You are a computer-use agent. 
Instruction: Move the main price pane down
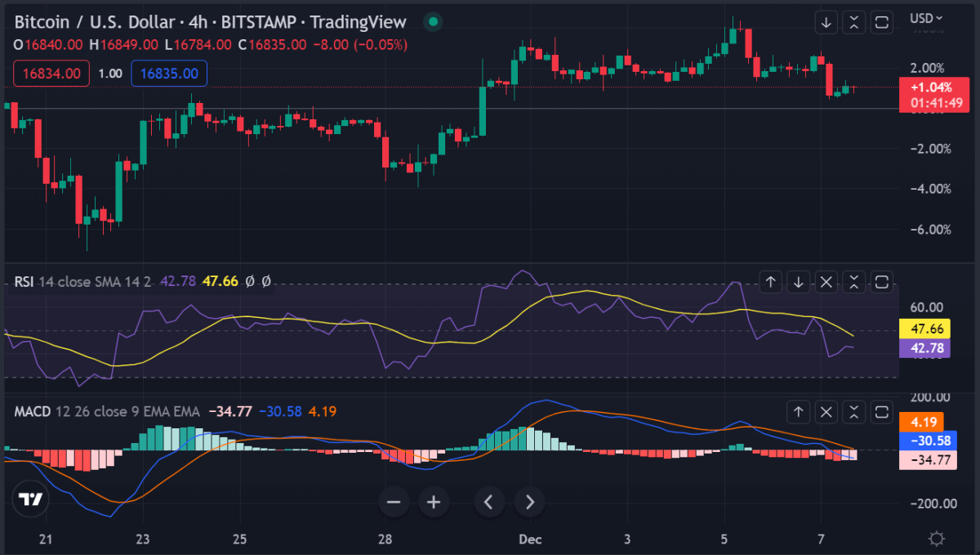[x=826, y=22]
